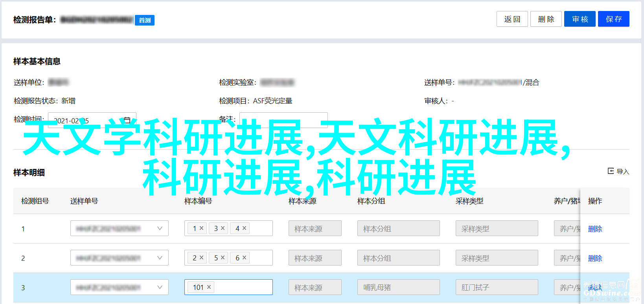The width and height of the screenshot is (644, 304).
Task: Open the calendar icon in 检测时间 field
Action: tap(127, 119)
